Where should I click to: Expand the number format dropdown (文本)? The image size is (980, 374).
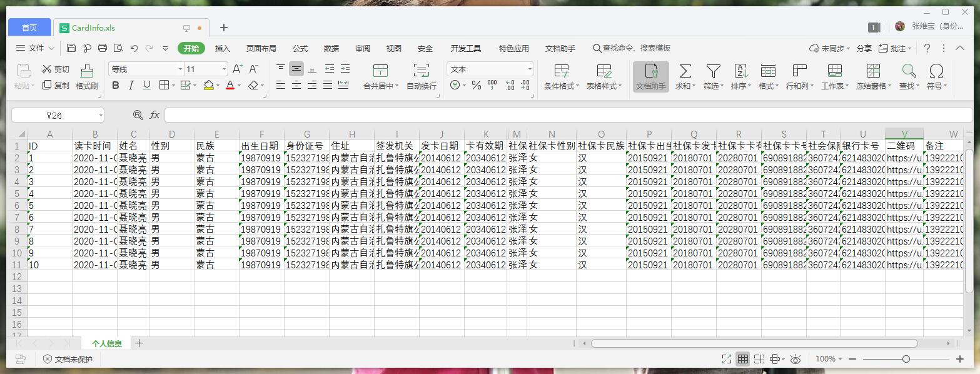[x=530, y=69]
